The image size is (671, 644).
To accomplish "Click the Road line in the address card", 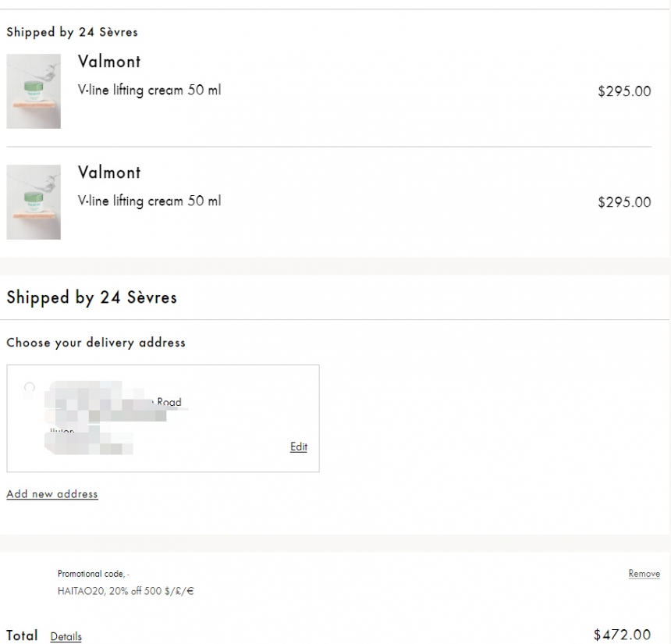I will pos(169,403).
